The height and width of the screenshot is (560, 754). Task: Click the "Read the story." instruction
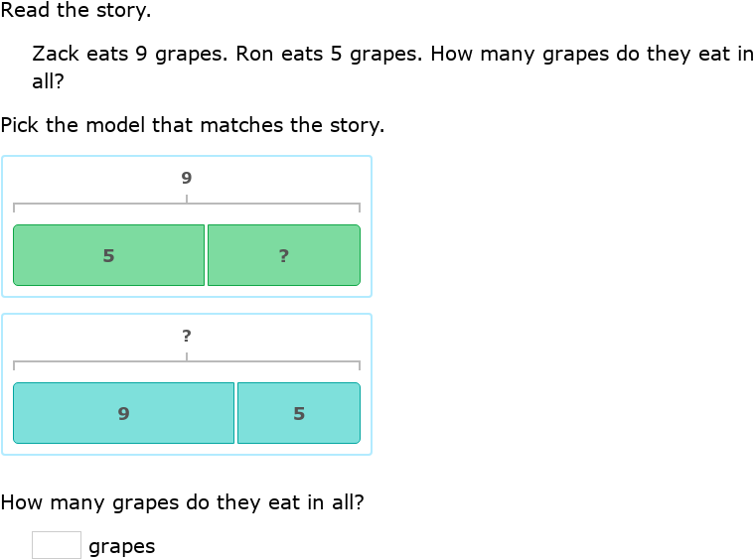point(76,12)
